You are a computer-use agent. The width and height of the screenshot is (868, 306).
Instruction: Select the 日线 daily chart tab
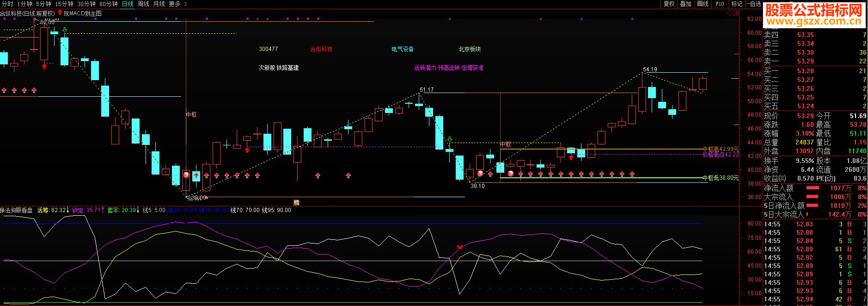coord(128,4)
